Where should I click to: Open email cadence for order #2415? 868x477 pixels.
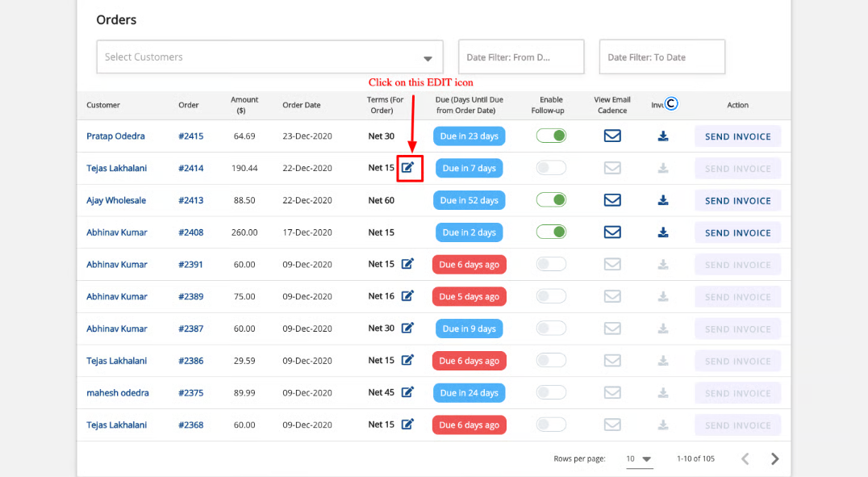click(612, 136)
